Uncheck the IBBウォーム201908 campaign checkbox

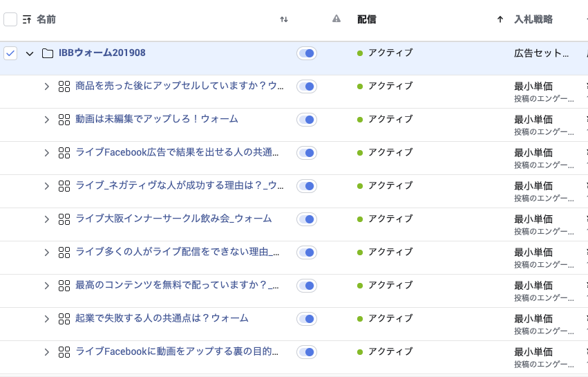click(x=10, y=53)
